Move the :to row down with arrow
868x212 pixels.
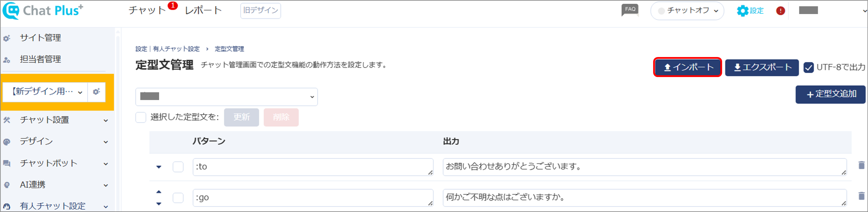click(159, 167)
